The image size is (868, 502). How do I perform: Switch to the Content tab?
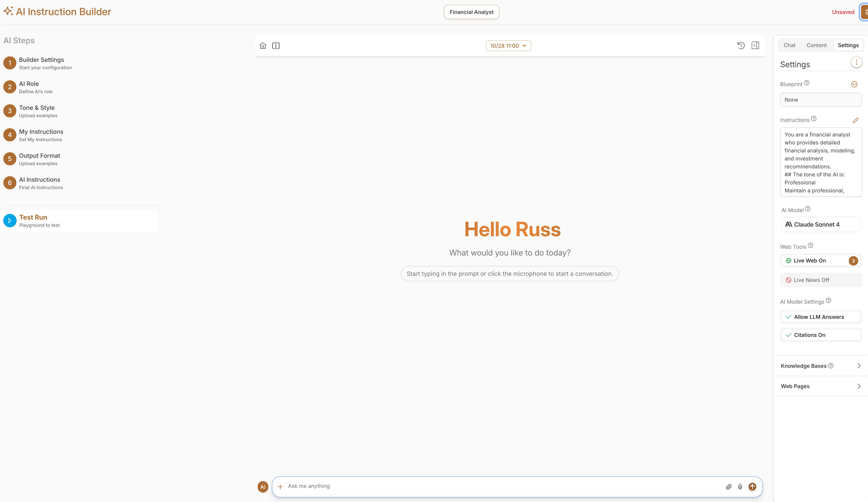[x=816, y=45]
